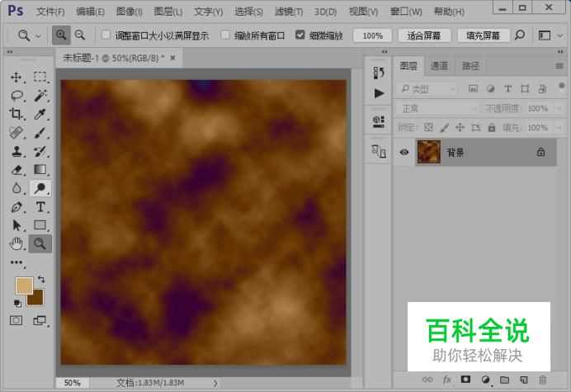Reset to default foreground/background colors
571x392 pixels.
(x=17, y=303)
